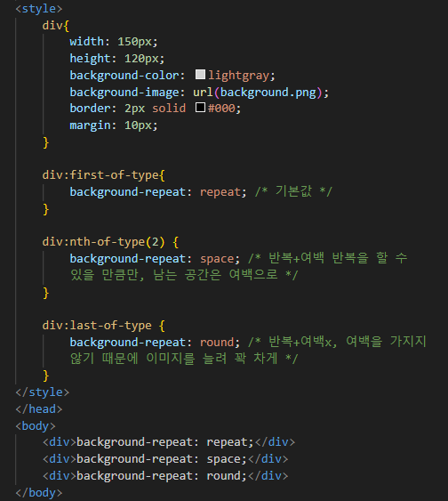Click 'background-image' property name

(124, 93)
